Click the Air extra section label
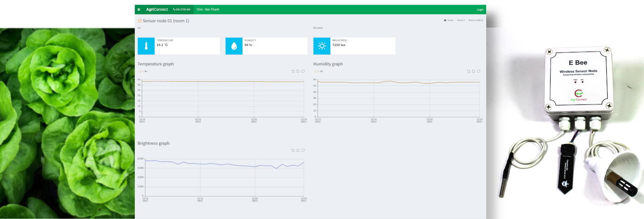644x219 pixels. (318, 28)
